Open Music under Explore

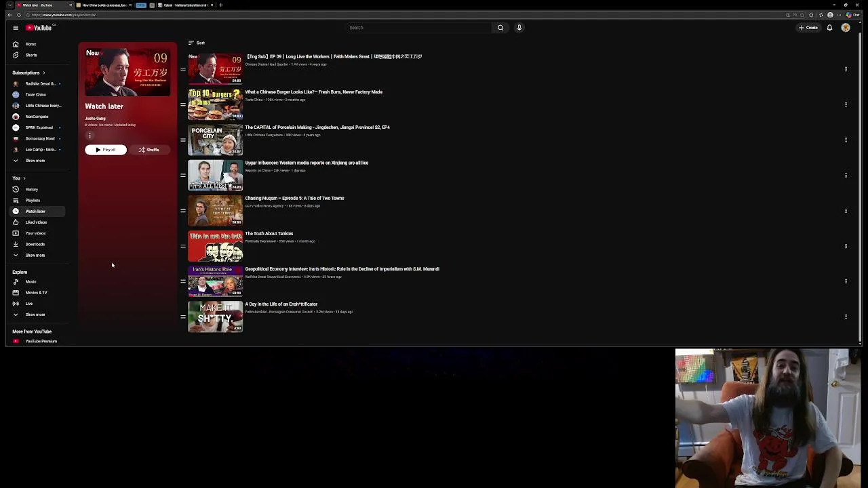click(38, 281)
